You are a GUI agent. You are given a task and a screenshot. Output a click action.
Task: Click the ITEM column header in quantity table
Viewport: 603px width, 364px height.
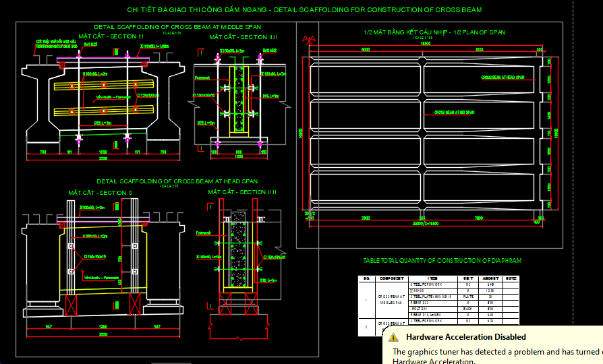point(432,278)
